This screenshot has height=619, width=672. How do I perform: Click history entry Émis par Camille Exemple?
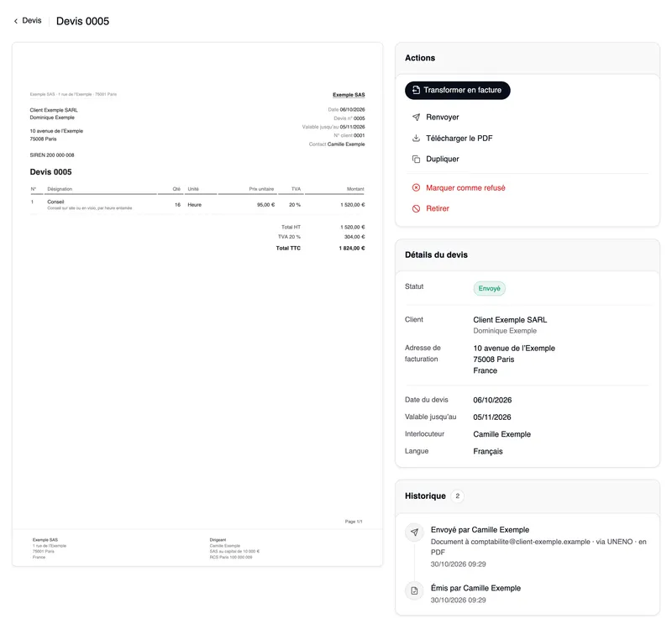(x=475, y=588)
